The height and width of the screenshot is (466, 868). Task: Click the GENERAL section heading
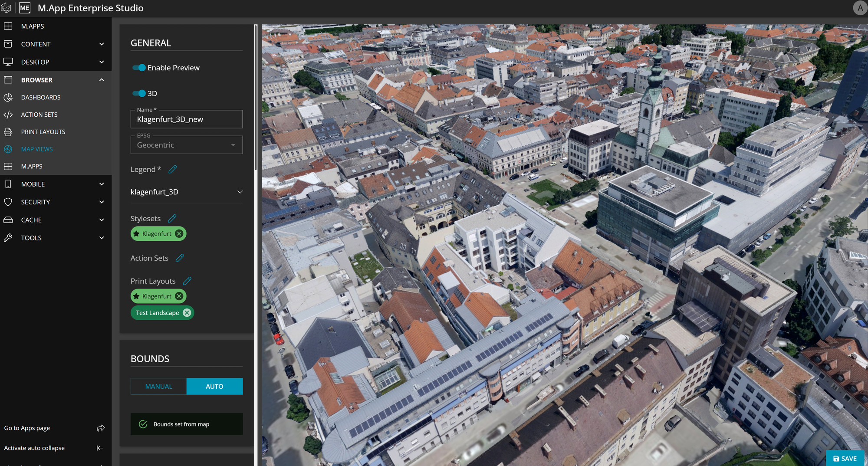pos(151,43)
